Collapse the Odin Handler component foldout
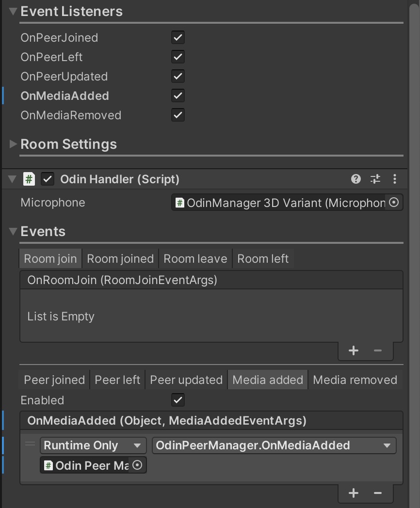The image size is (420, 508). click(12, 179)
